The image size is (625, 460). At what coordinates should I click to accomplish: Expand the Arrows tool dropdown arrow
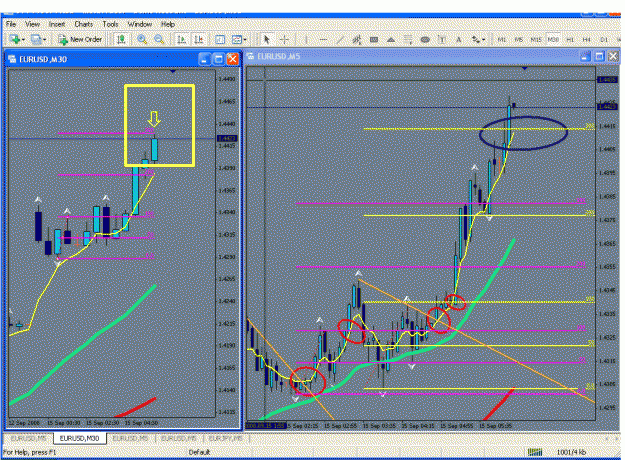(x=483, y=40)
